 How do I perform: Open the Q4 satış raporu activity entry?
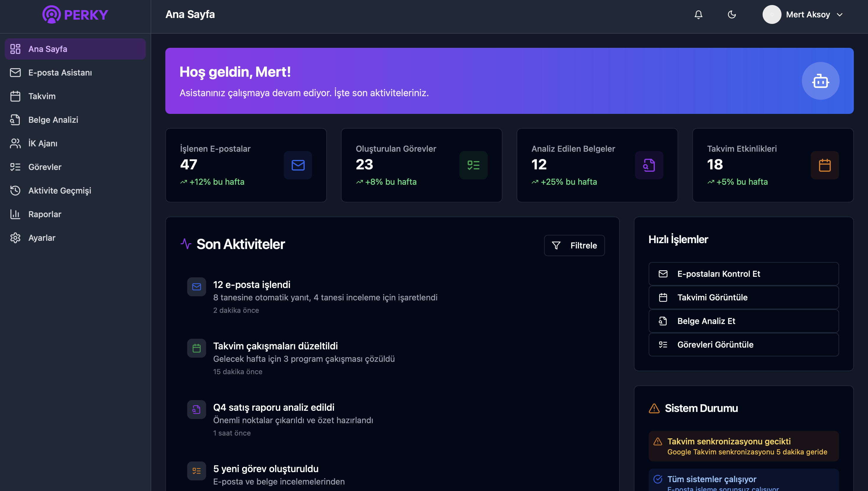point(274,407)
